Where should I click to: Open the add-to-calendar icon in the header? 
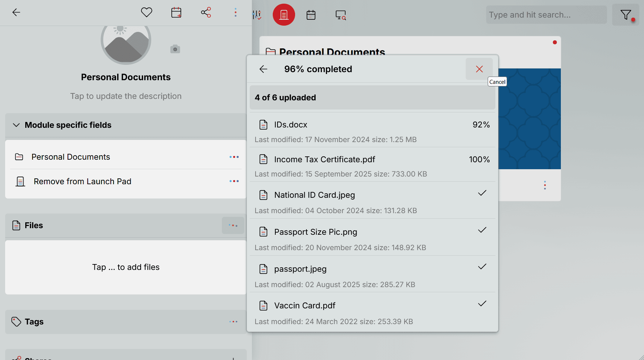pos(176,12)
